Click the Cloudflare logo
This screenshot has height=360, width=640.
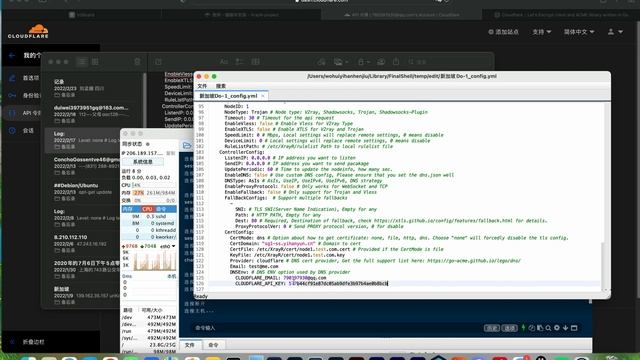28,31
